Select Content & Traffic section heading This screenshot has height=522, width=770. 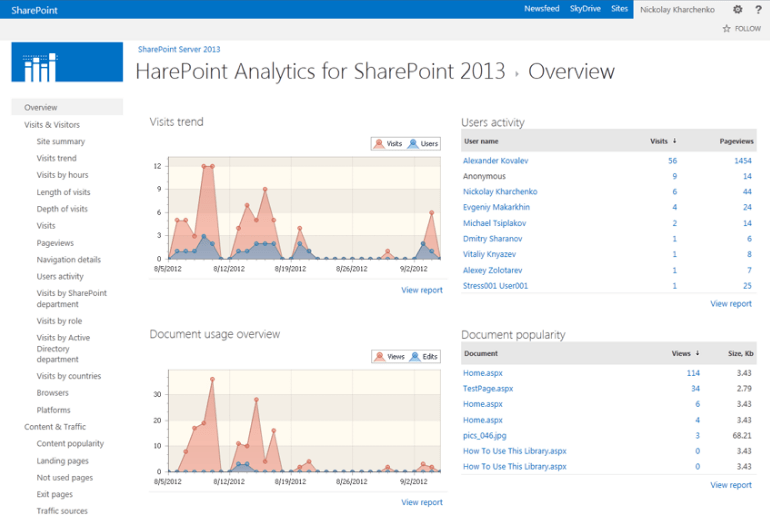click(55, 427)
